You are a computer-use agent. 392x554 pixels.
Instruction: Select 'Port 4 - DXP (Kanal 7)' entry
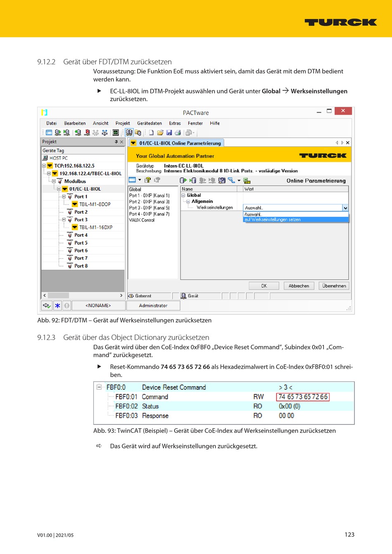(x=149, y=214)
